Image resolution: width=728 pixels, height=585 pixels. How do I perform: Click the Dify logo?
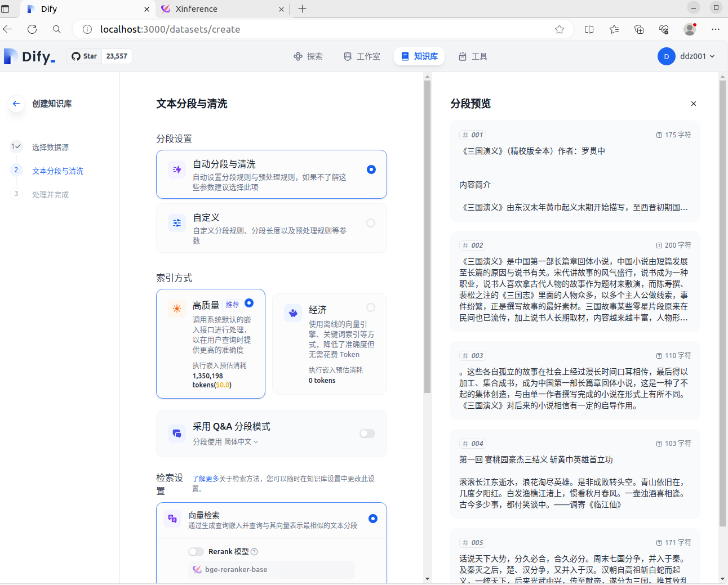30,56
